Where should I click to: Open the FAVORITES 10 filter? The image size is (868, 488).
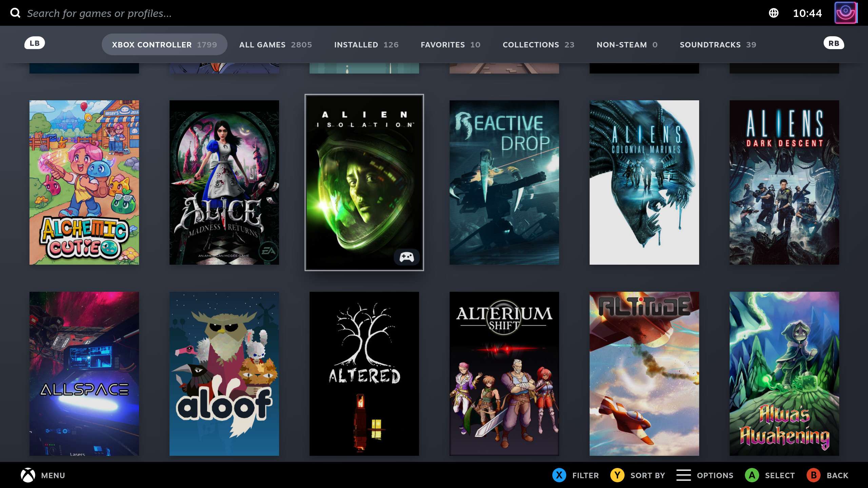tap(450, 44)
